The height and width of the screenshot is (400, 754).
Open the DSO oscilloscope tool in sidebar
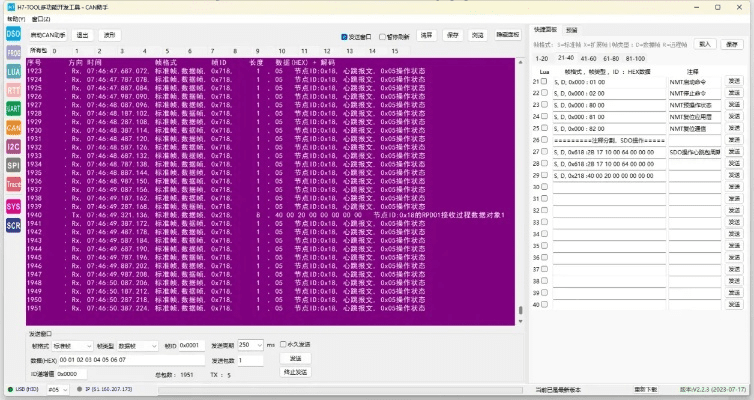click(x=13, y=34)
